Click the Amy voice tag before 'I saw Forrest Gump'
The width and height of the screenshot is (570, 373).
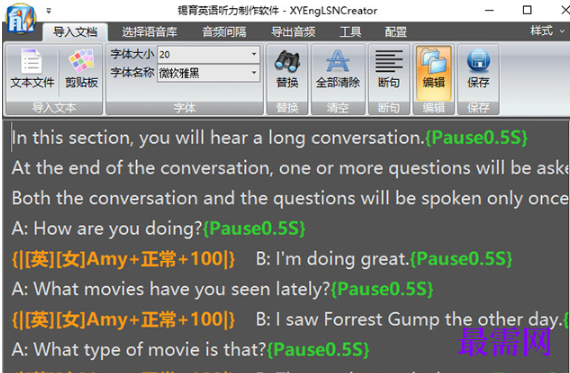pyautogui.click(x=124, y=320)
